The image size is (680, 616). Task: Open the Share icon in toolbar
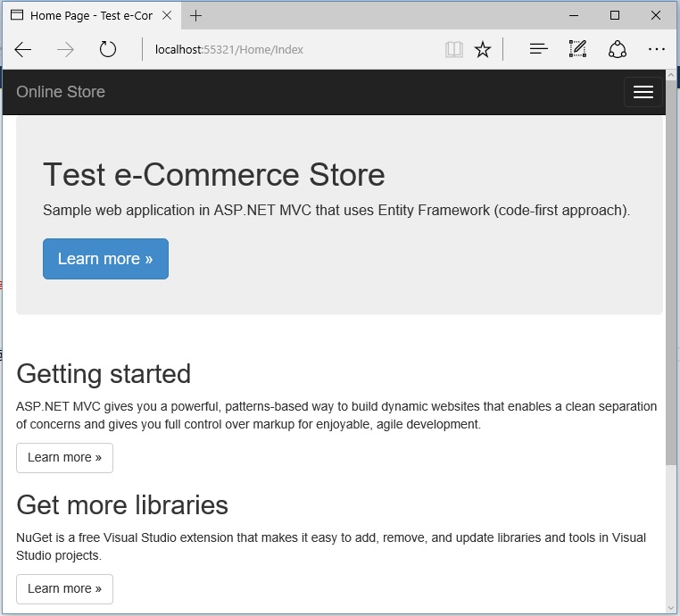click(618, 49)
